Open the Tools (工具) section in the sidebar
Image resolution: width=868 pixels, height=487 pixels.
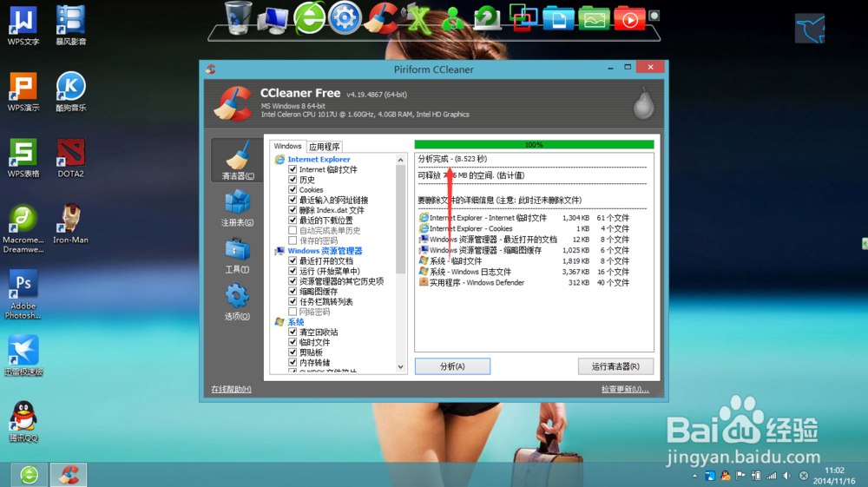pyautogui.click(x=238, y=255)
